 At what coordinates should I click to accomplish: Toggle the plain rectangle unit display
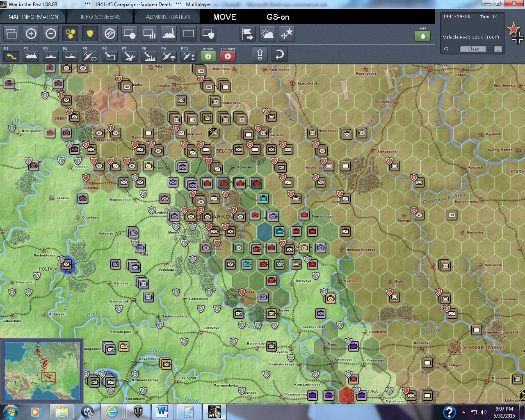pos(189,34)
